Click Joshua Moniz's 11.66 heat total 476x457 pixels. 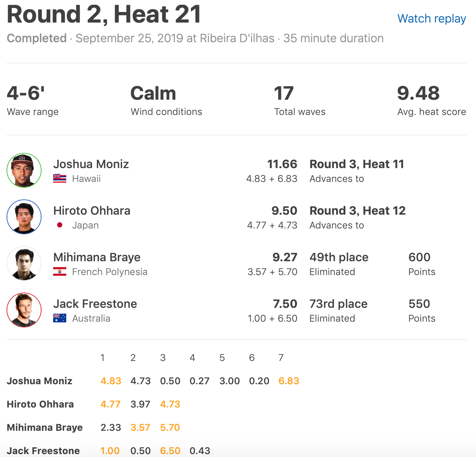click(282, 164)
